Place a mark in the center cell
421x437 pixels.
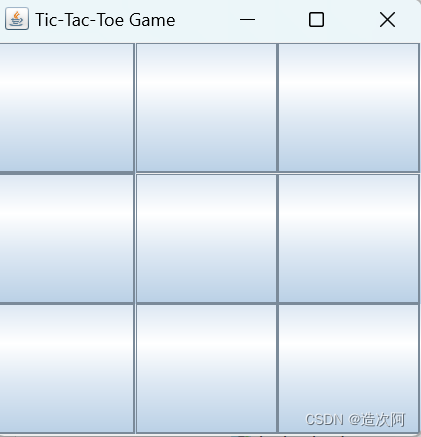click(x=206, y=239)
